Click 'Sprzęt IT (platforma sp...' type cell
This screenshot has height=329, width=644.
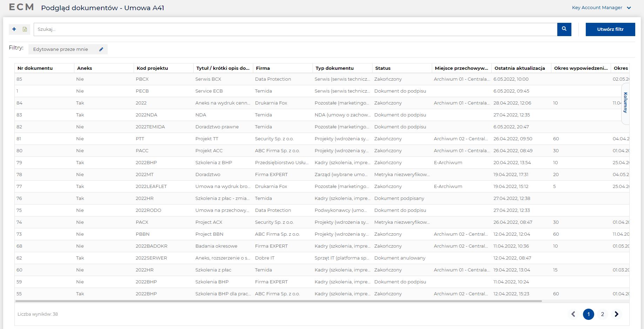pyautogui.click(x=342, y=258)
